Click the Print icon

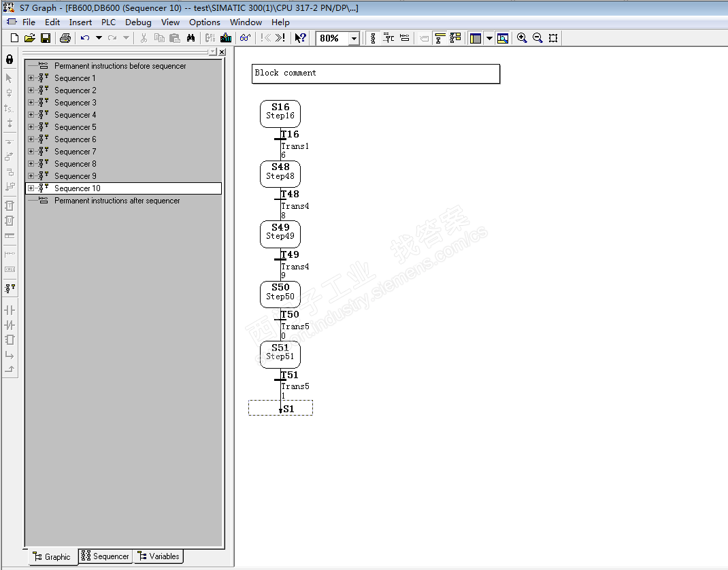[x=65, y=38]
